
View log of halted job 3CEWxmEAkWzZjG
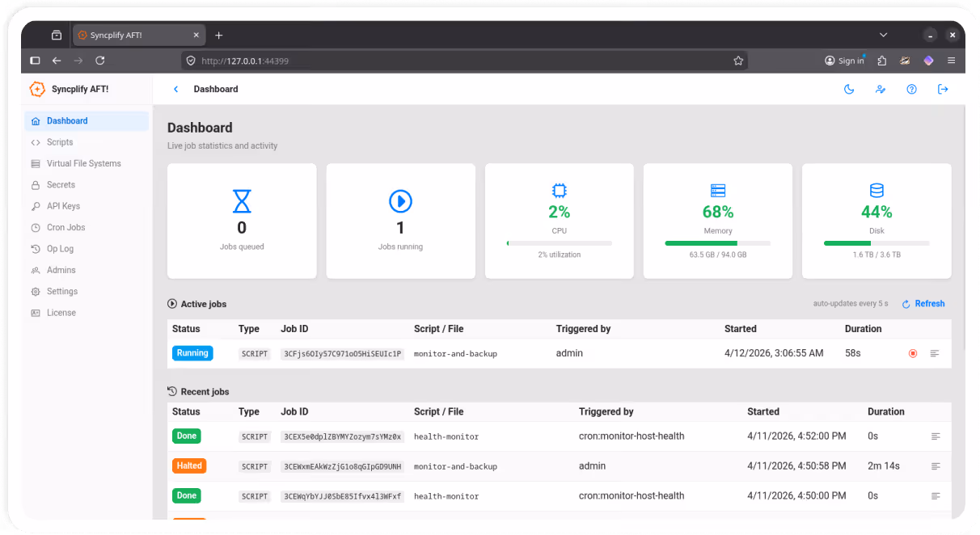point(936,466)
